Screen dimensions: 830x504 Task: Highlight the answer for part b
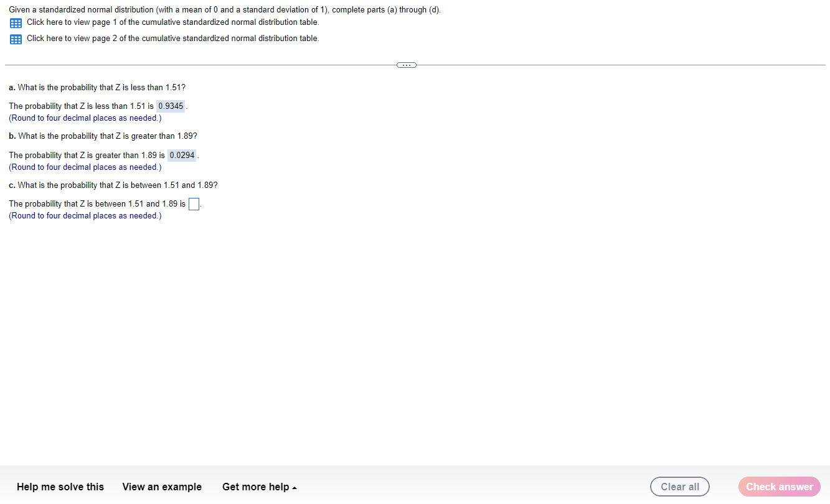(182, 155)
